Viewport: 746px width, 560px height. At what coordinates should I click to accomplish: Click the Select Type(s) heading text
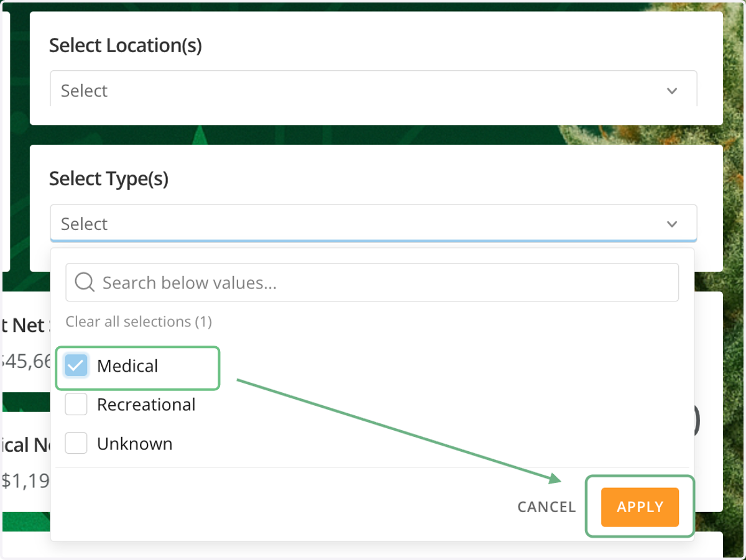pos(109,179)
